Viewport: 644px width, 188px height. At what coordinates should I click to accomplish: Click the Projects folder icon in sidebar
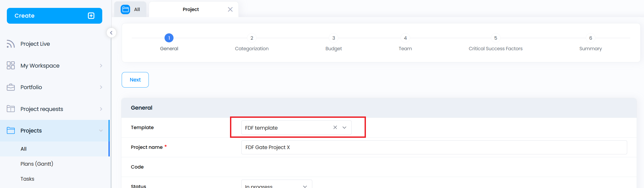pyautogui.click(x=11, y=131)
